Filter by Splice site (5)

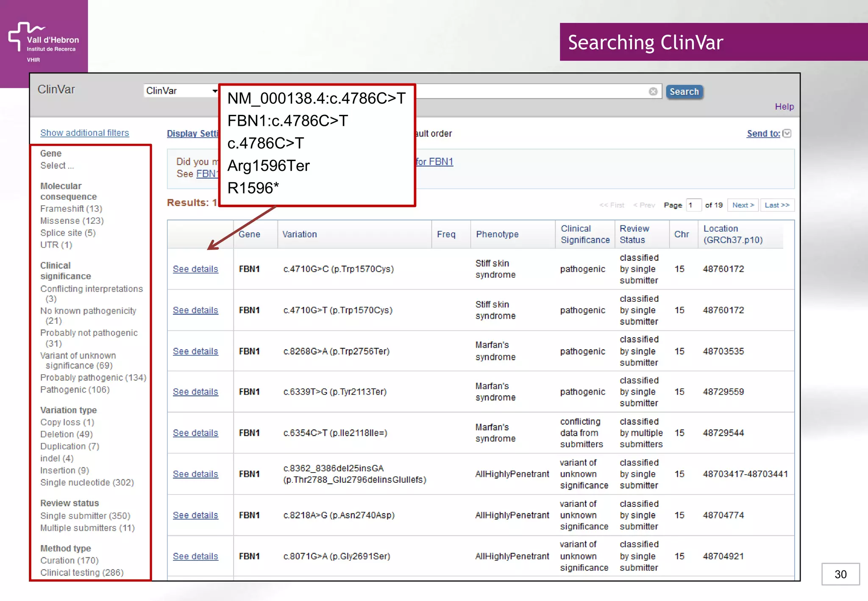(x=68, y=233)
